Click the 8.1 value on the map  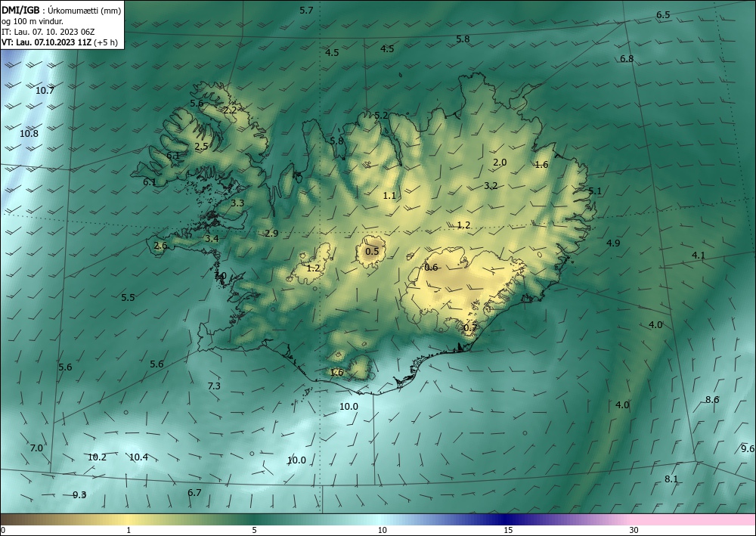671,479
